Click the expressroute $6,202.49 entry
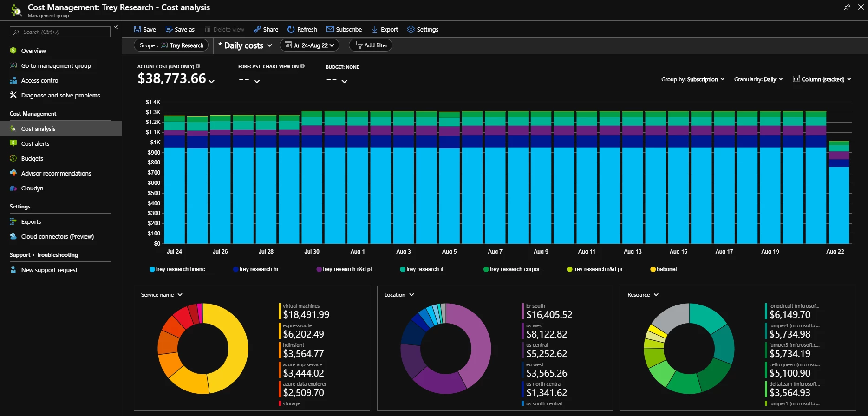This screenshot has height=416, width=868. 301,331
